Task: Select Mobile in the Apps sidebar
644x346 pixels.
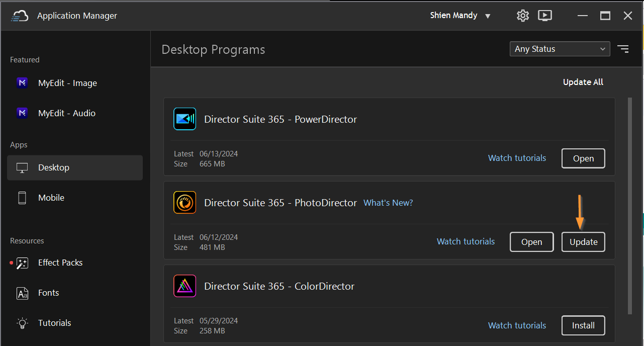Action: point(51,198)
